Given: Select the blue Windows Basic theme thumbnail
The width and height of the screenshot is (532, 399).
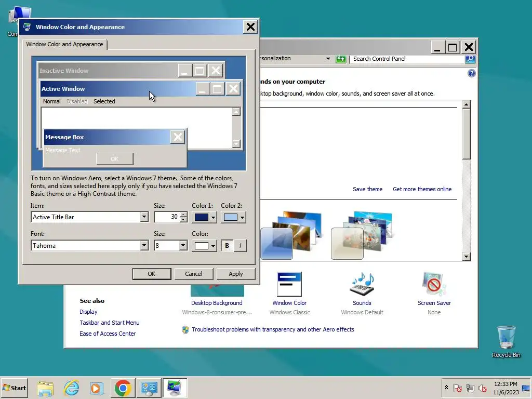Looking at the screenshot, I should pyautogui.click(x=291, y=235).
